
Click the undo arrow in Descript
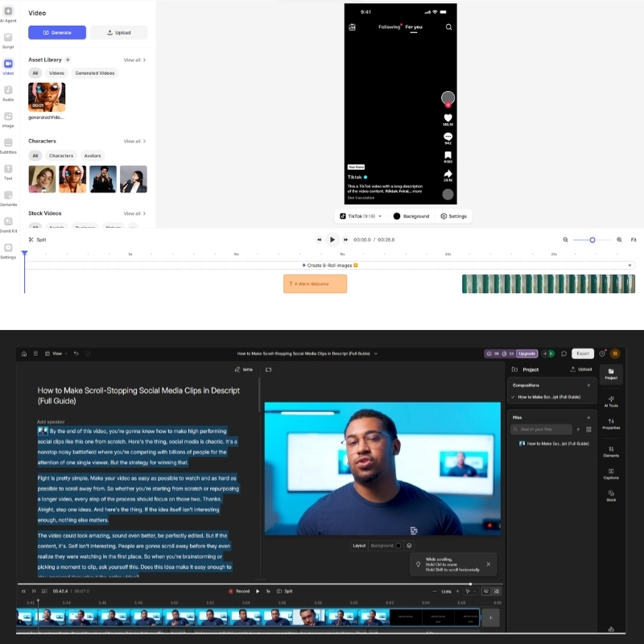pyautogui.click(x=76, y=353)
